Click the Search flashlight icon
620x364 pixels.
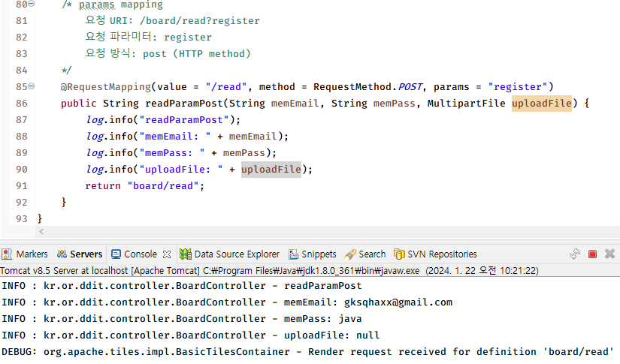tap(350, 254)
